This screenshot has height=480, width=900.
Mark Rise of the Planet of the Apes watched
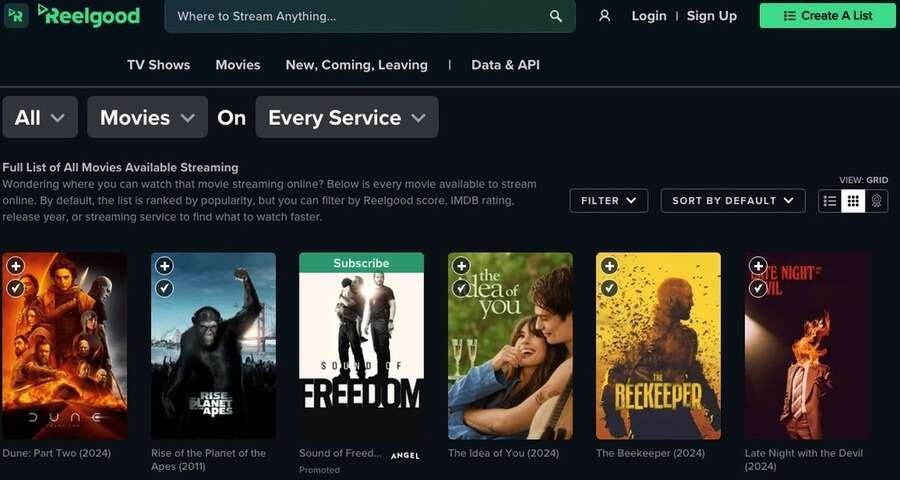[x=164, y=288]
